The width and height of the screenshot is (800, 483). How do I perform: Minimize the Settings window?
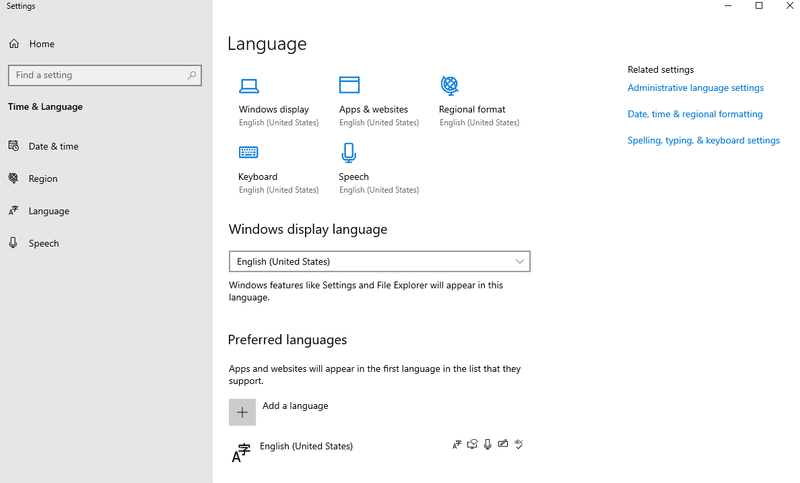coord(728,6)
